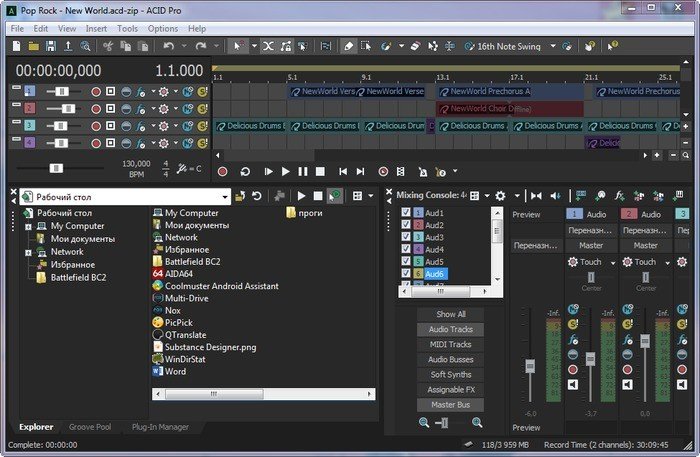Open Mixing Console gear settings

point(500,196)
